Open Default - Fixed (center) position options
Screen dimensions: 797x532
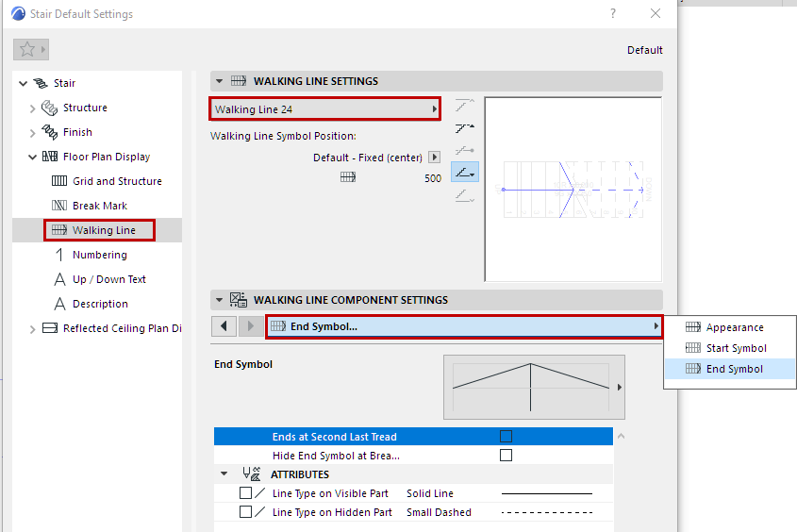click(434, 158)
